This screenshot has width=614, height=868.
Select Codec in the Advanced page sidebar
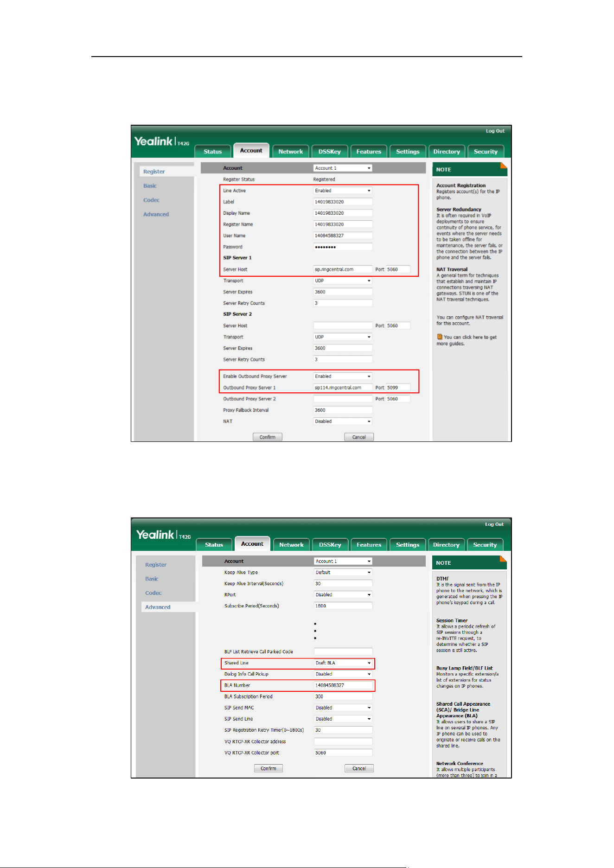[x=153, y=593]
